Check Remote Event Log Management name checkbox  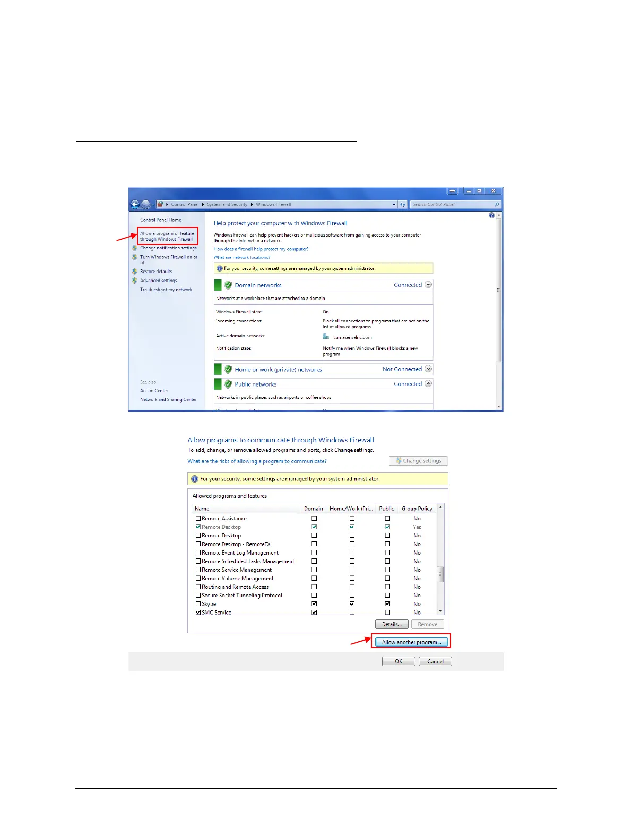point(198,553)
